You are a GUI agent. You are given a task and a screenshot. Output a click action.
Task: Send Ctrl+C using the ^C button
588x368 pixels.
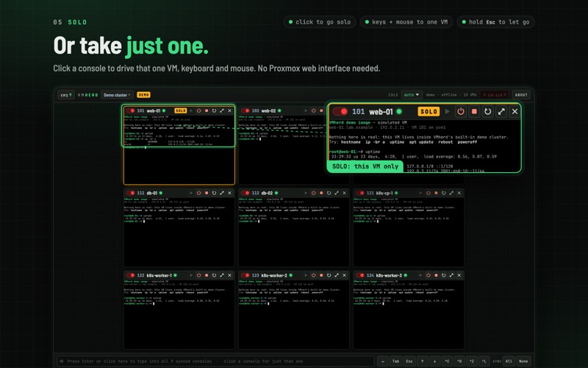(x=447, y=361)
